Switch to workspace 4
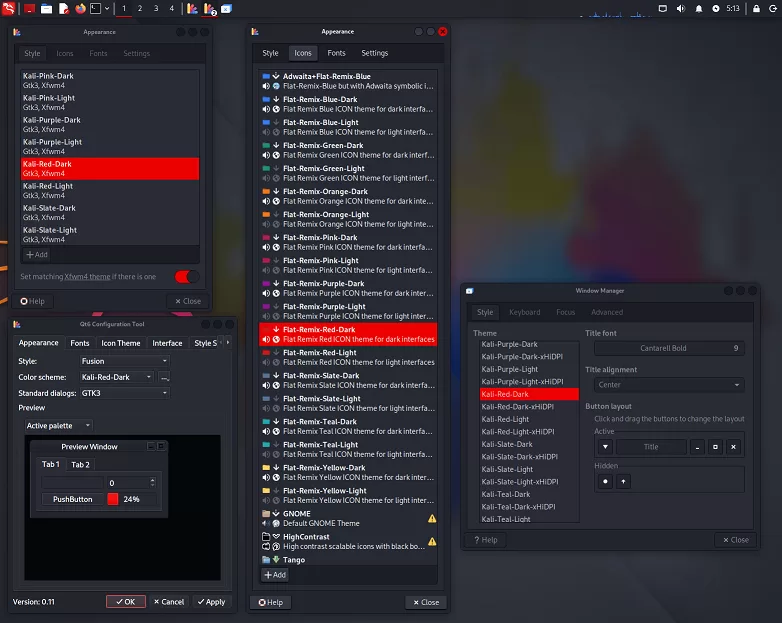 coord(172,8)
